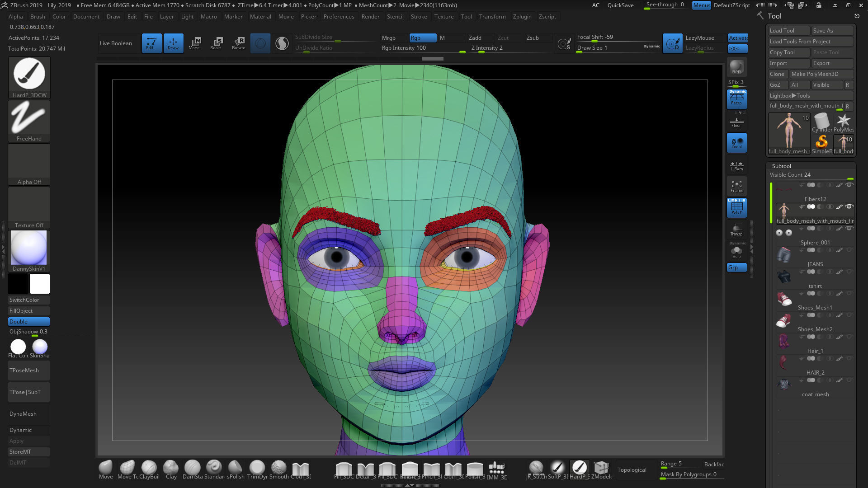Select the Rotate transform icon
Viewport: 868px width, 488px height.
[x=238, y=43]
